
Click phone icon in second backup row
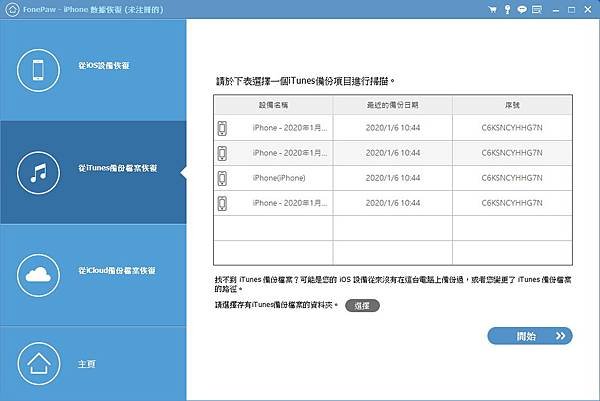(x=222, y=153)
